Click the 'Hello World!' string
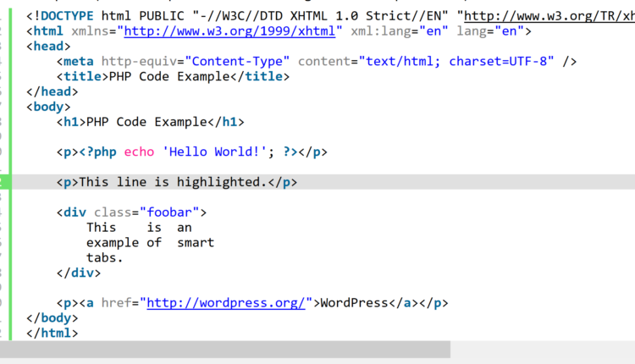 pyautogui.click(x=214, y=152)
